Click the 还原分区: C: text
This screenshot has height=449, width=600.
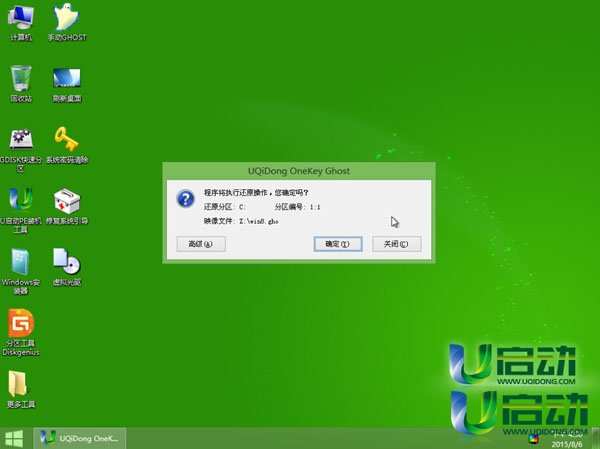[225, 207]
